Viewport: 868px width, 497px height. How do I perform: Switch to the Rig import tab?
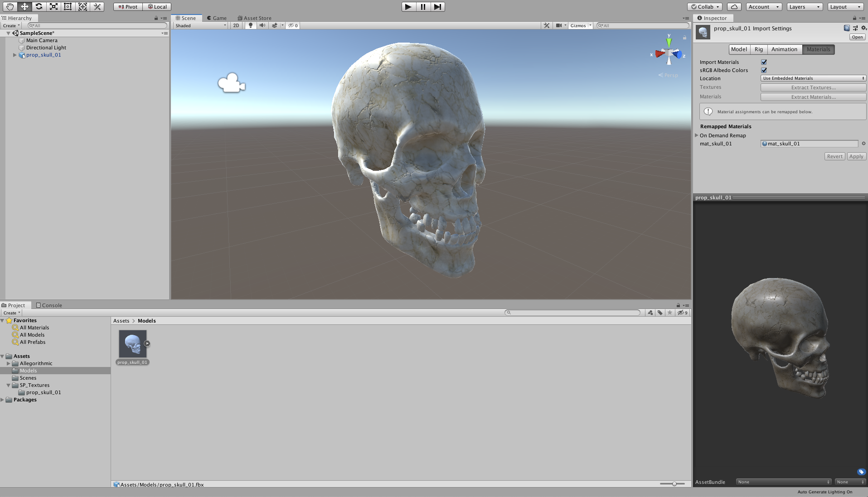pos(759,49)
